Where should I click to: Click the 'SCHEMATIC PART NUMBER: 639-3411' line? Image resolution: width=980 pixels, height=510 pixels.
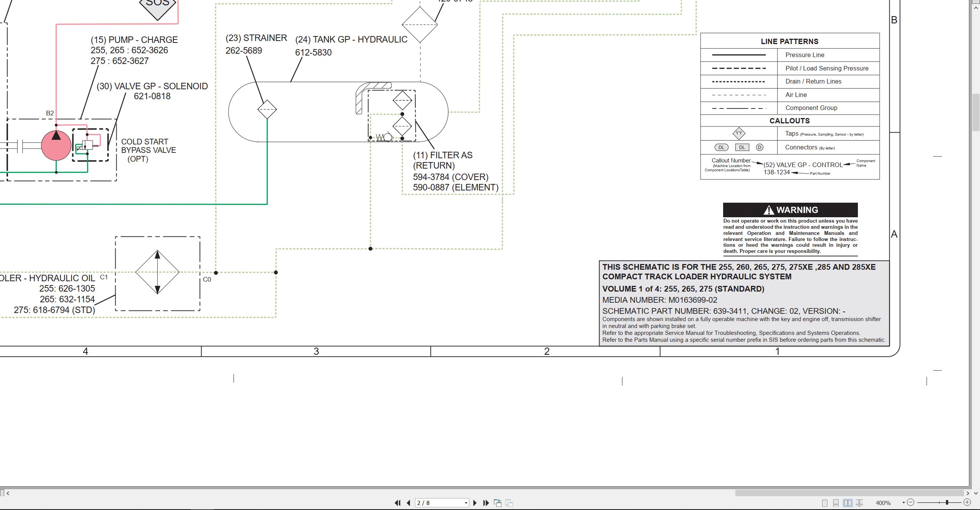(x=724, y=311)
